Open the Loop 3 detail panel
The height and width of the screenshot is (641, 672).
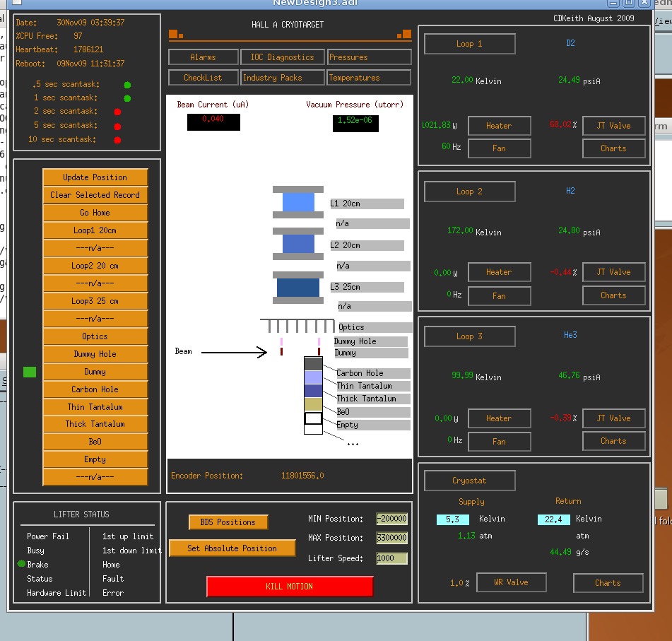[470, 336]
